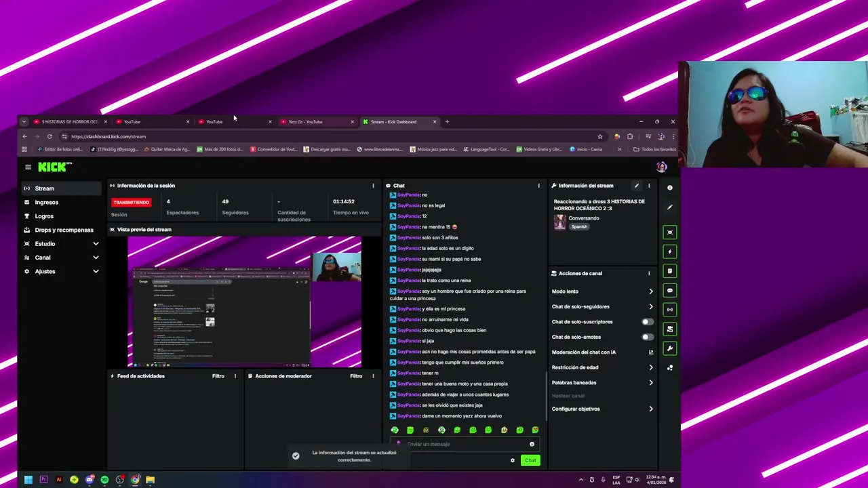Reload the Kick dashboard page
Image resolution: width=868 pixels, height=488 pixels.
[x=50, y=136]
